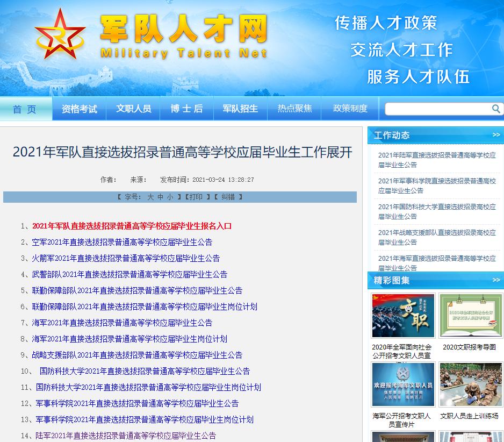The width and height of the screenshot is (504, 442).
Task: Open the training field photo thumbnail
Action: click(471, 384)
